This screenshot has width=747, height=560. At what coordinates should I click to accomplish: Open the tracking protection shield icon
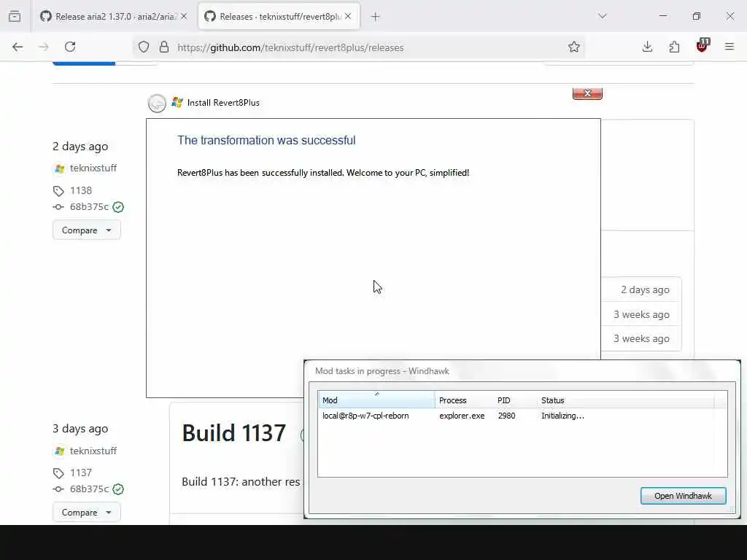point(144,47)
